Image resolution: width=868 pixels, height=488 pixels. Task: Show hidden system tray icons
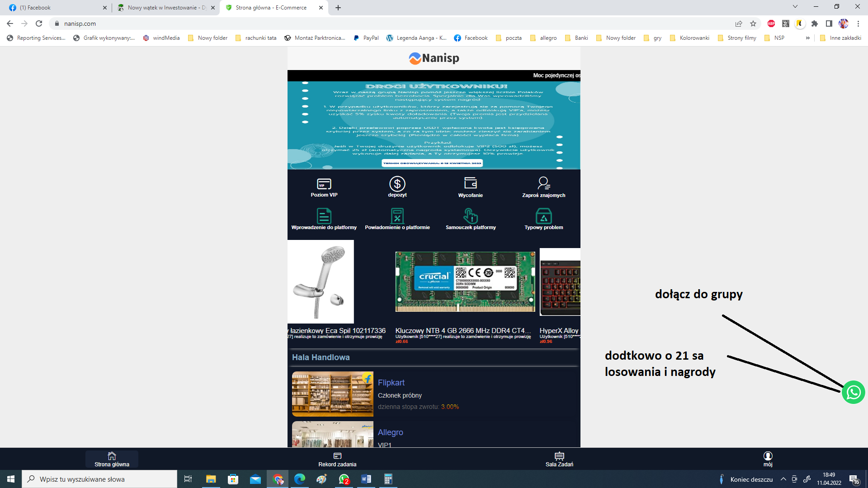(783, 479)
